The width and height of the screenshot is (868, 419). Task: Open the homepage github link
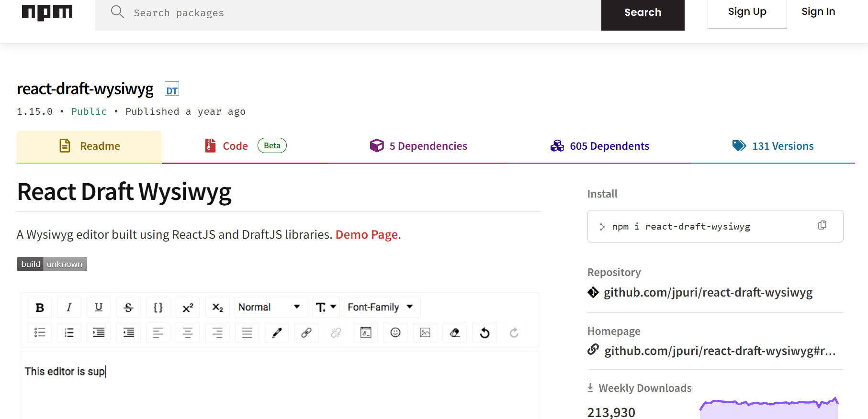click(x=720, y=351)
